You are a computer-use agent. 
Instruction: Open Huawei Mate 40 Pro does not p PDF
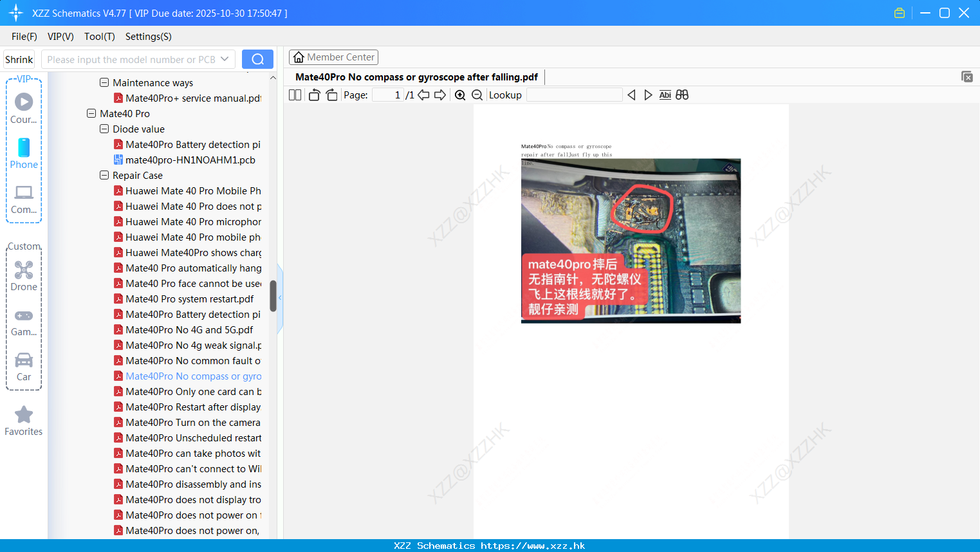click(x=187, y=206)
